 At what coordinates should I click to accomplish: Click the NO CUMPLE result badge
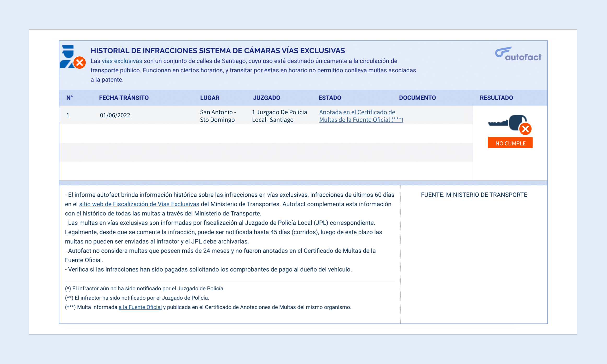tap(510, 143)
